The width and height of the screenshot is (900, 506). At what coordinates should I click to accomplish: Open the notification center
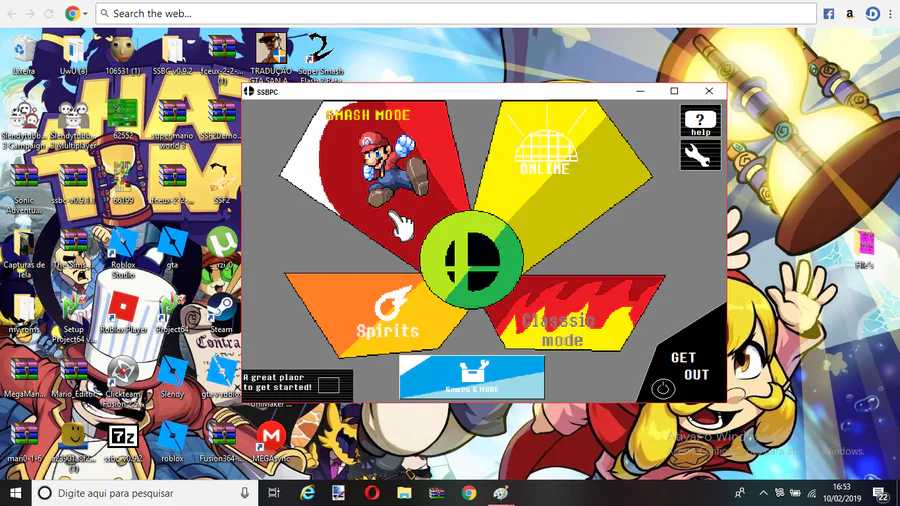point(880,493)
